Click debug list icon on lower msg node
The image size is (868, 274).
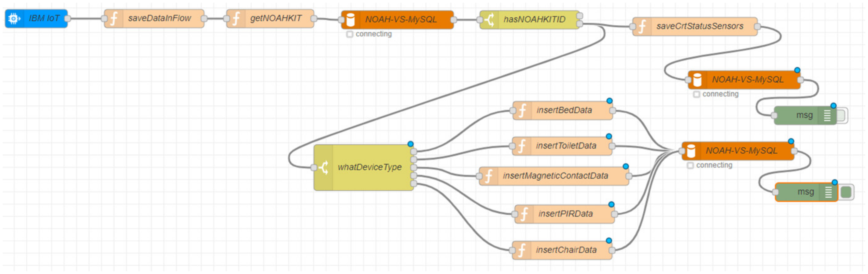point(828,192)
